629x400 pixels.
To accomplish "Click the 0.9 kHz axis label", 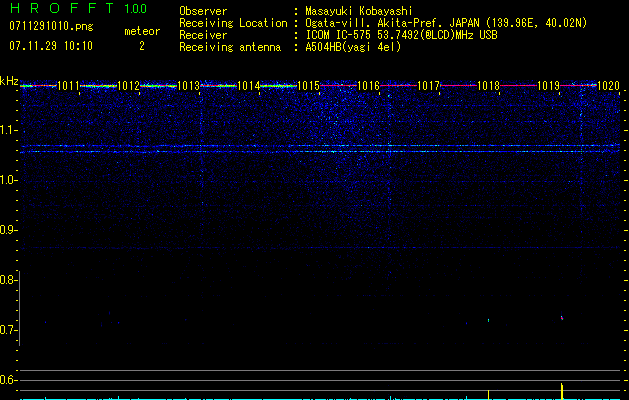I will click(7, 230).
